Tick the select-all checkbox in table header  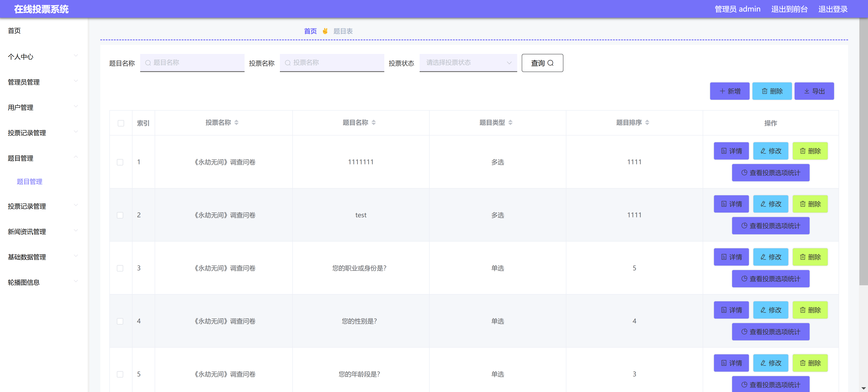121,123
